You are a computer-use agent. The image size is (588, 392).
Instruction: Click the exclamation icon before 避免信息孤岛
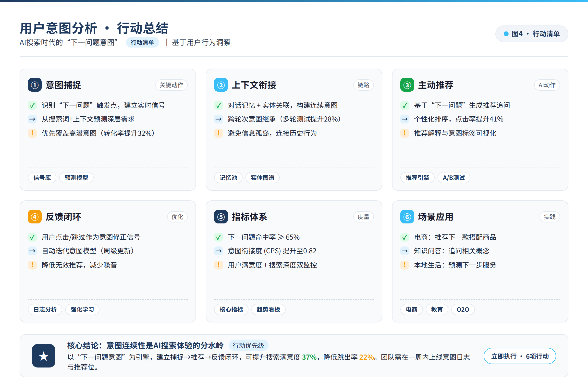click(219, 133)
